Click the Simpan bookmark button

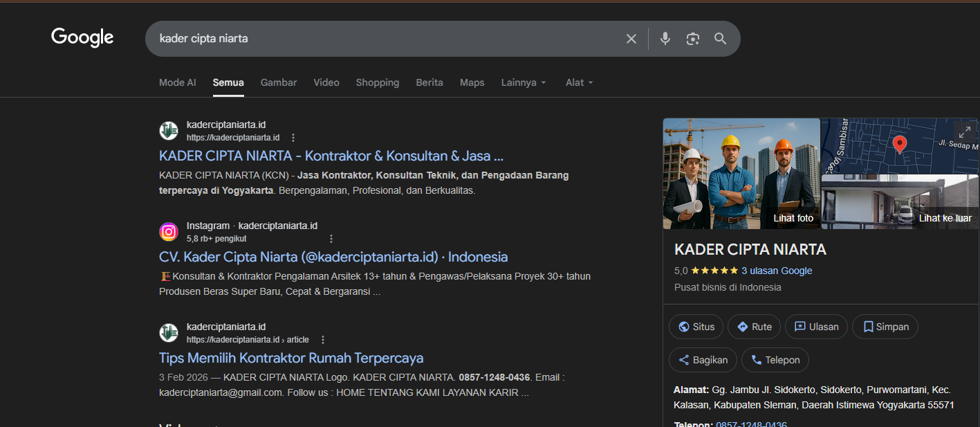[x=885, y=327]
